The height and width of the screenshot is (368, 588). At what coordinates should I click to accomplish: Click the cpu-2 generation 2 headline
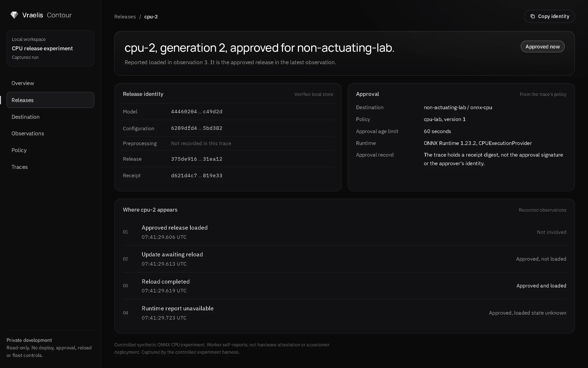(x=259, y=48)
